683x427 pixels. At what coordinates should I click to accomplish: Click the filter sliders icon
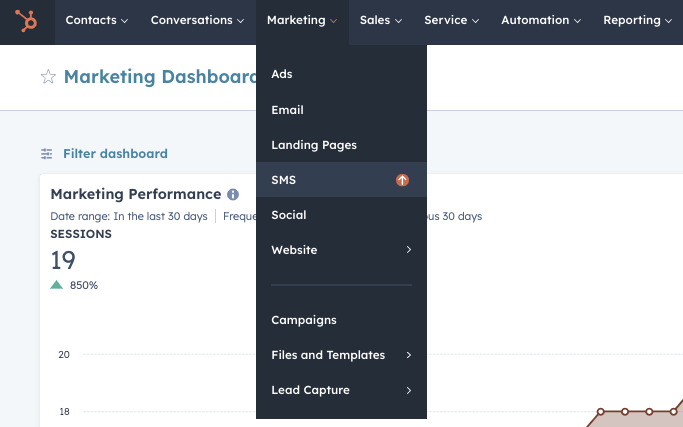tap(47, 154)
